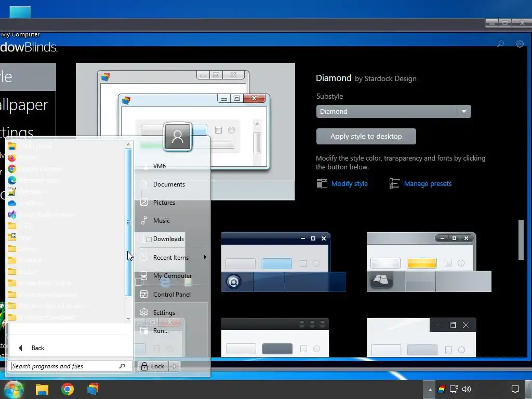Click the Manage presets list icon
This screenshot has width=532, height=399.
tap(394, 183)
